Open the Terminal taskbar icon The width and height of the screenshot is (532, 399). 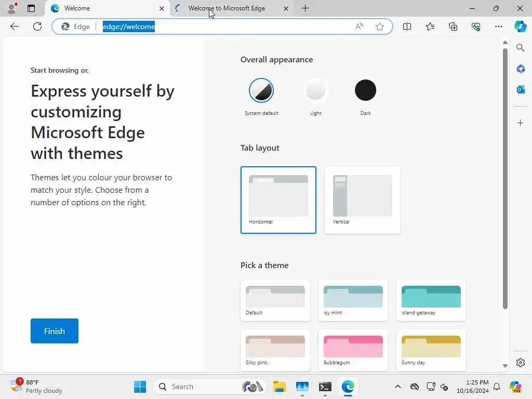[x=325, y=387]
